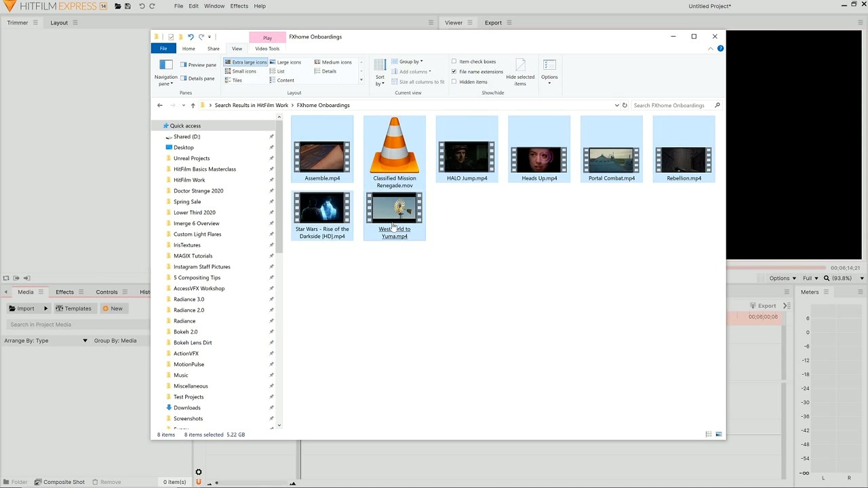Open the Effects menu in HitFilm
This screenshot has width=868, height=488.
tap(239, 6)
